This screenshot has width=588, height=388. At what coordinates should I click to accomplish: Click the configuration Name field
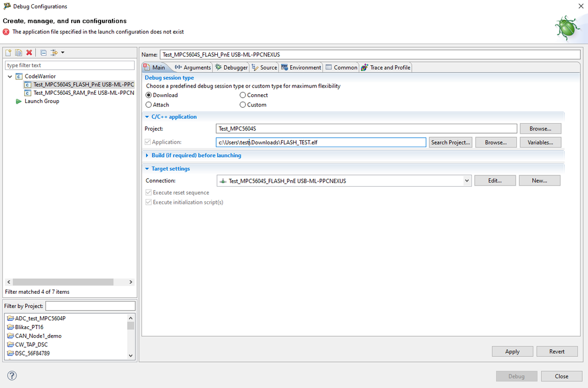pos(370,55)
